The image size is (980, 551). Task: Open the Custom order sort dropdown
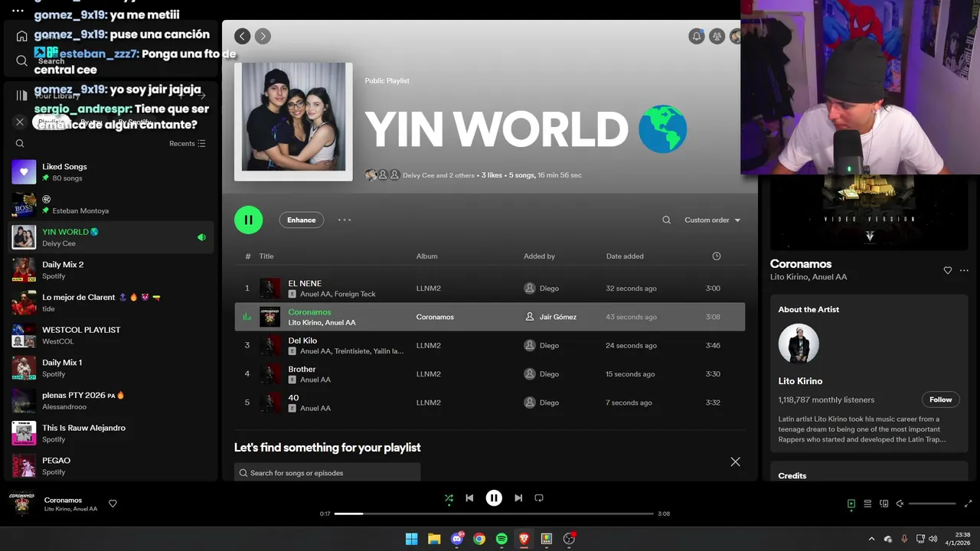click(713, 220)
